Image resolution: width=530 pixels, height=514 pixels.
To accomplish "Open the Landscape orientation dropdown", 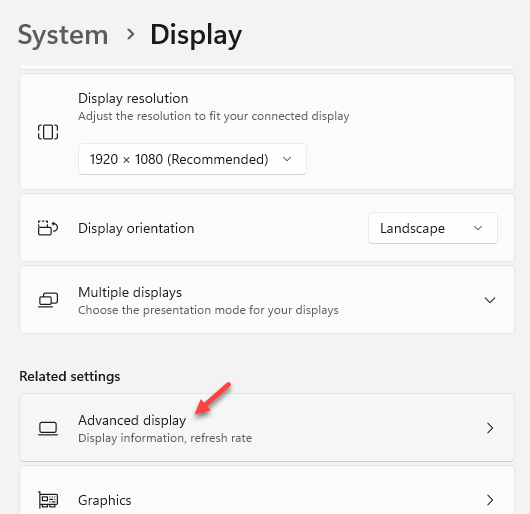I will [x=433, y=228].
